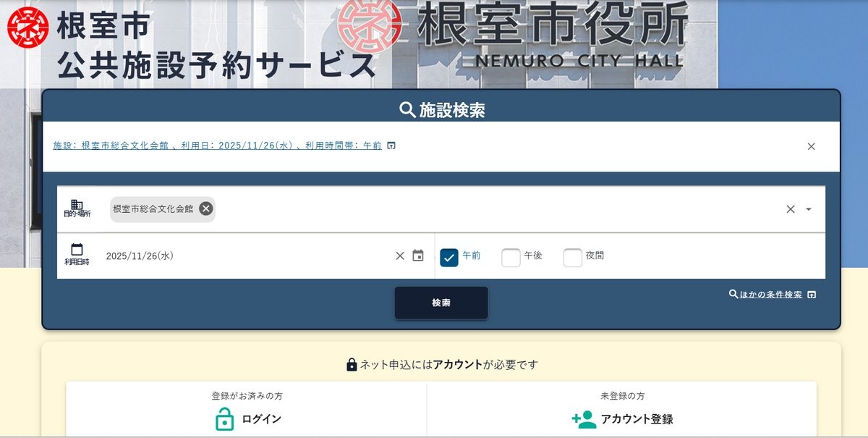Viewport: 868px width, 438px height.
Task: Click the Nemuro city red emblem logo
Action: [27, 27]
